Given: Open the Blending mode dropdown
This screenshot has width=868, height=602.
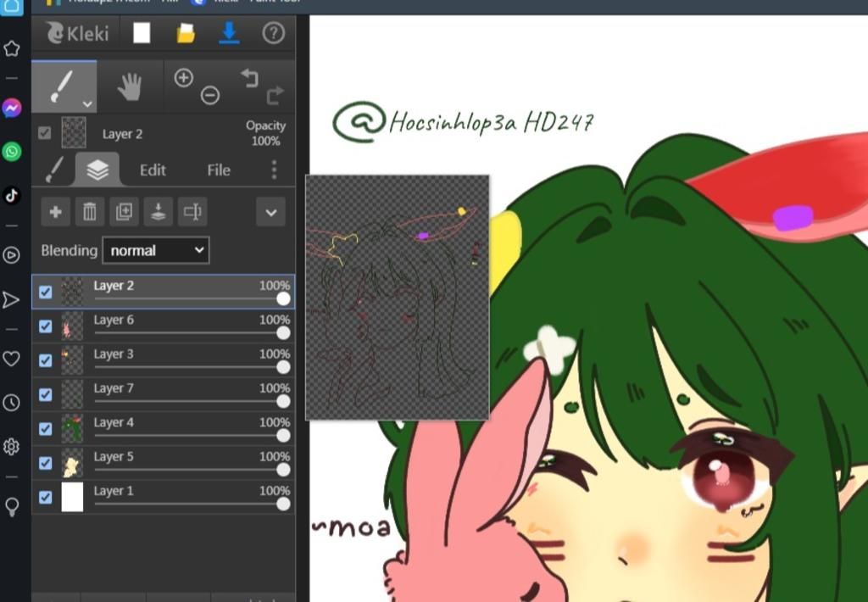Looking at the screenshot, I should coord(156,250).
